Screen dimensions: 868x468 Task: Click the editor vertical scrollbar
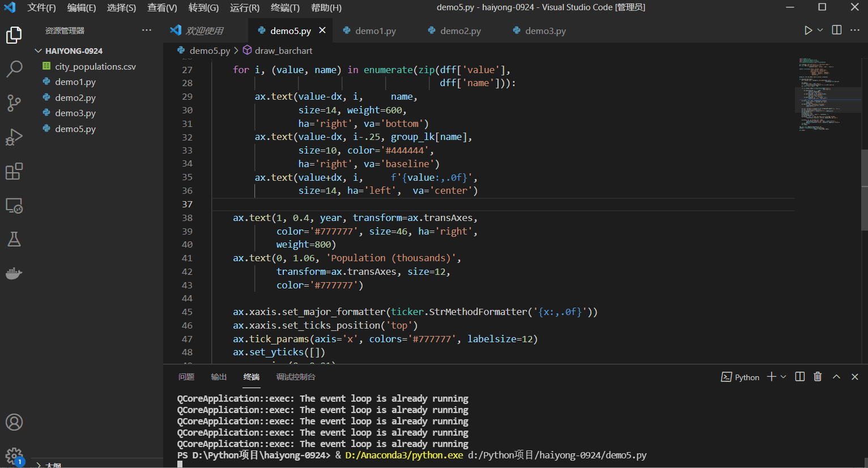tap(864, 190)
